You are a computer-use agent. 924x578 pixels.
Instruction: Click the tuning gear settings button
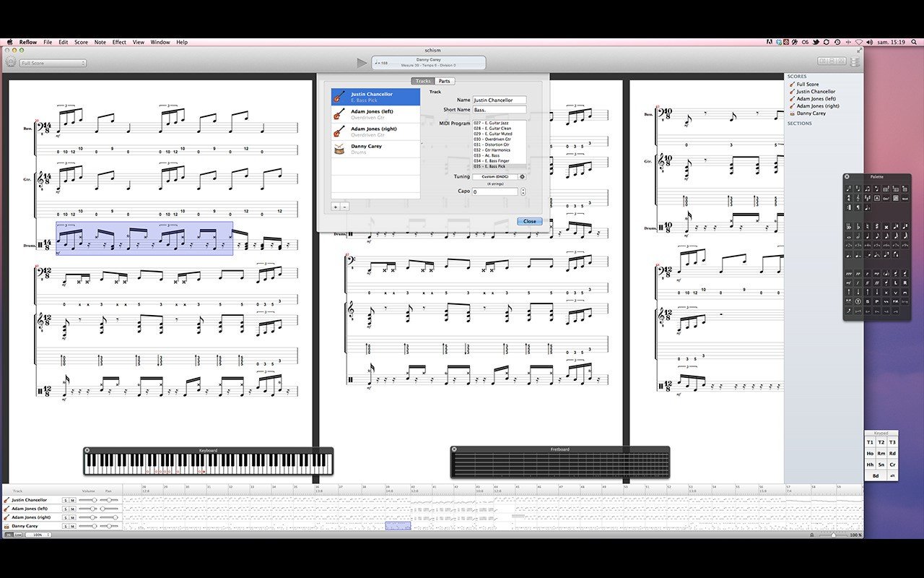tap(522, 176)
